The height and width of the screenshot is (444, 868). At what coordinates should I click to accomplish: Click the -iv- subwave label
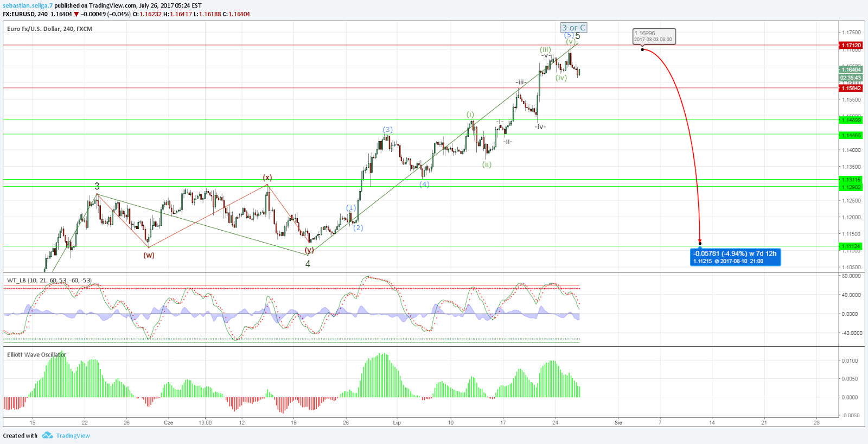point(540,127)
